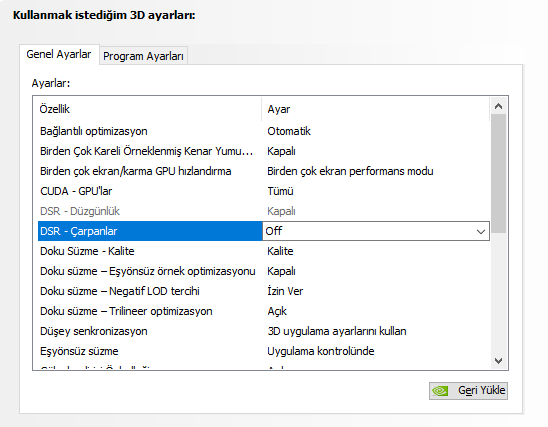Click the Off combo box value
The image size is (548, 427).
tap(376, 231)
